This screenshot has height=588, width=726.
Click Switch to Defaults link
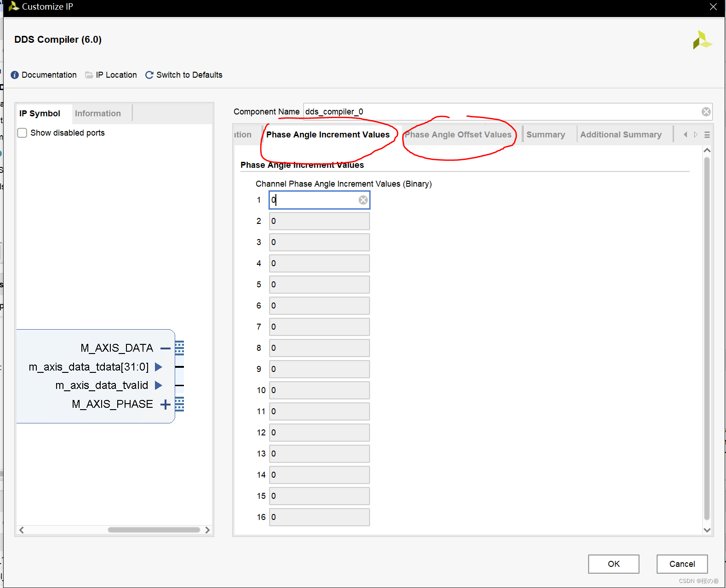[x=189, y=75]
